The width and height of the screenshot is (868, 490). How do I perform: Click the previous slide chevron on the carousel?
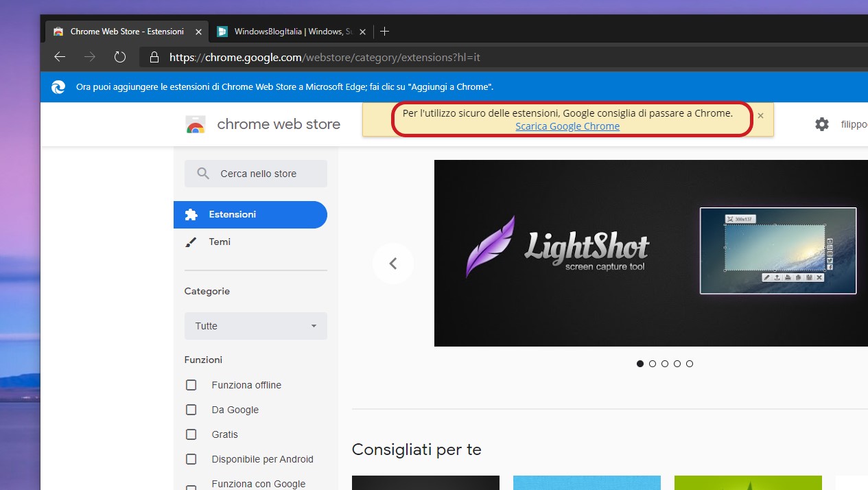[393, 264]
